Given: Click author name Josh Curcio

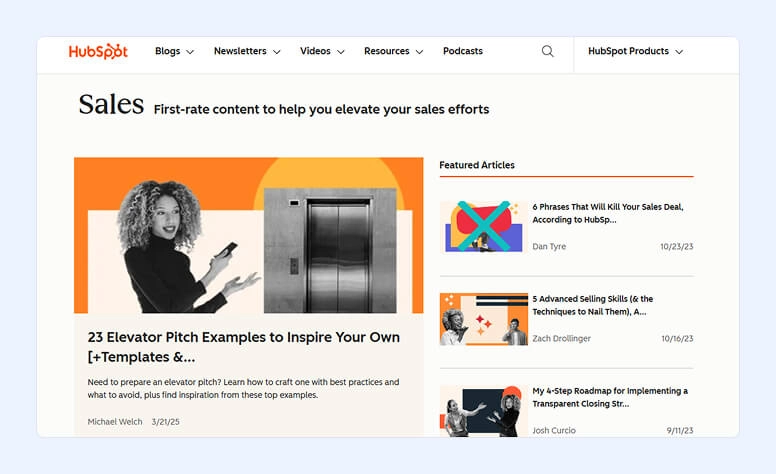Looking at the screenshot, I should [554, 430].
